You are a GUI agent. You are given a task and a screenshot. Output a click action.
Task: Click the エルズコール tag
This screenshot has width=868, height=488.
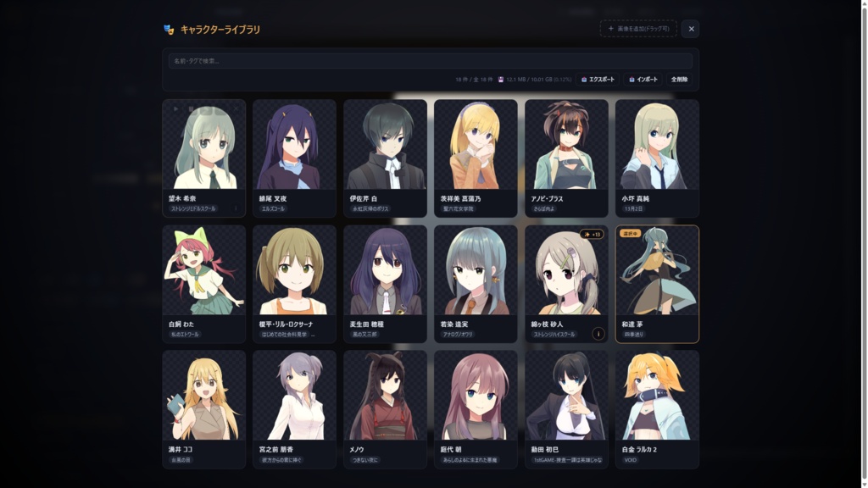(x=273, y=208)
